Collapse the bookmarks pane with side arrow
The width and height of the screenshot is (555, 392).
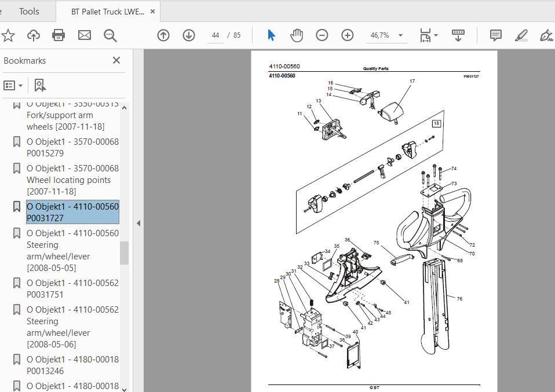pyautogui.click(x=138, y=223)
